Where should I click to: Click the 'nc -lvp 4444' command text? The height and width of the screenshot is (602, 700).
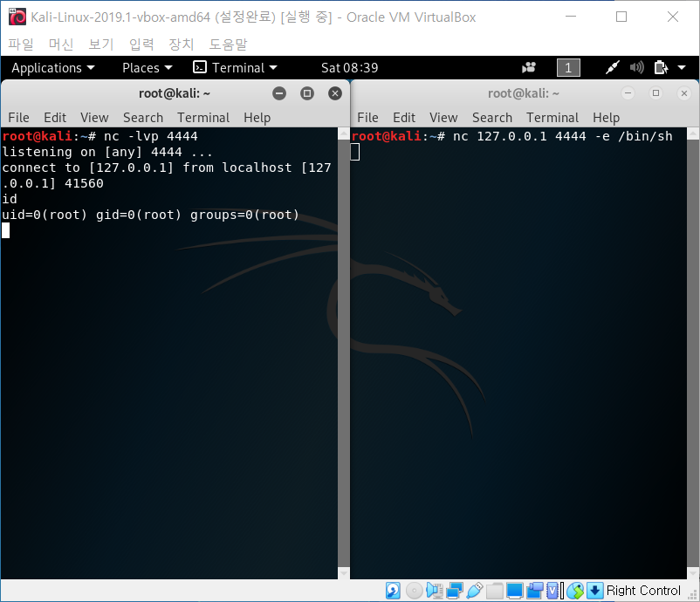(x=151, y=136)
